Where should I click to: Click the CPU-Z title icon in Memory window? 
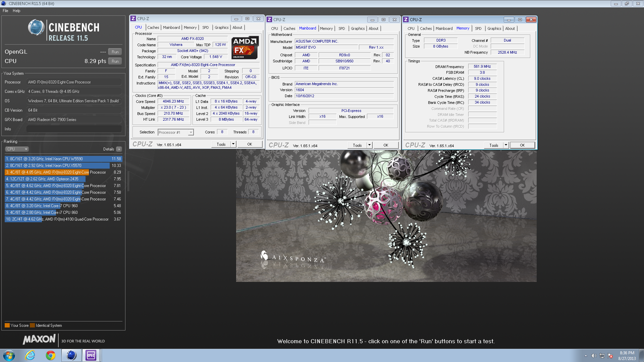[x=406, y=20]
